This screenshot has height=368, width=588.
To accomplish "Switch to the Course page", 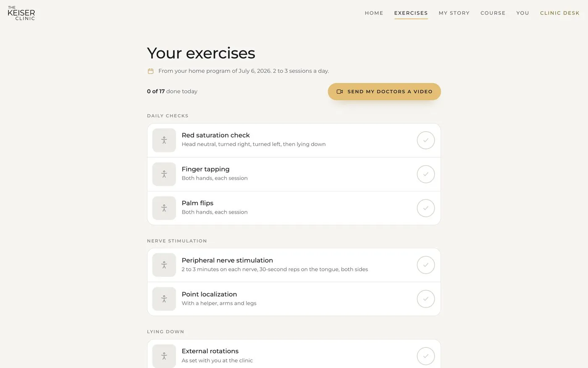I will [x=493, y=13].
